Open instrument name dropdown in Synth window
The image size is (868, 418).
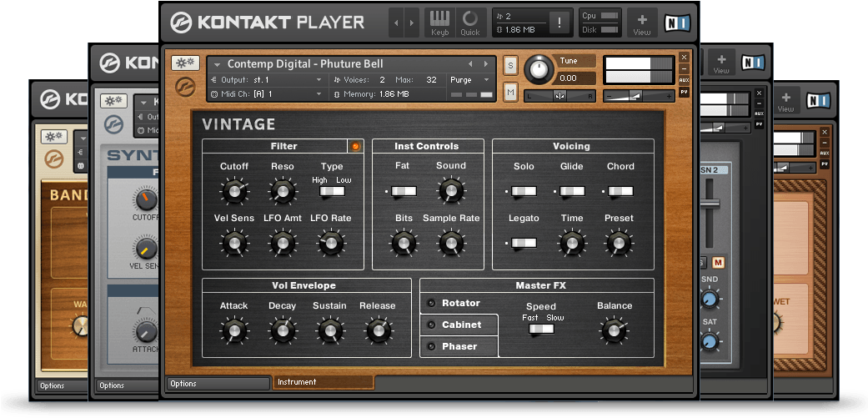click(144, 103)
